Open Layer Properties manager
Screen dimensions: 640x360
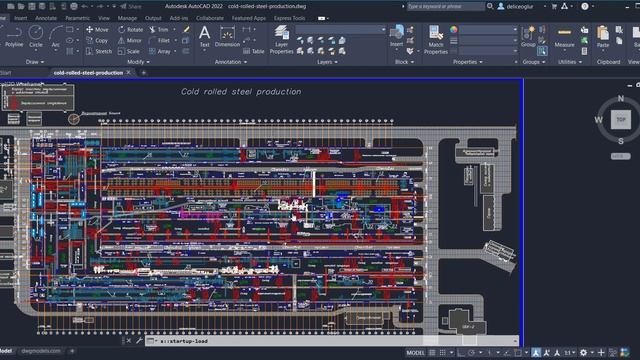(x=281, y=39)
